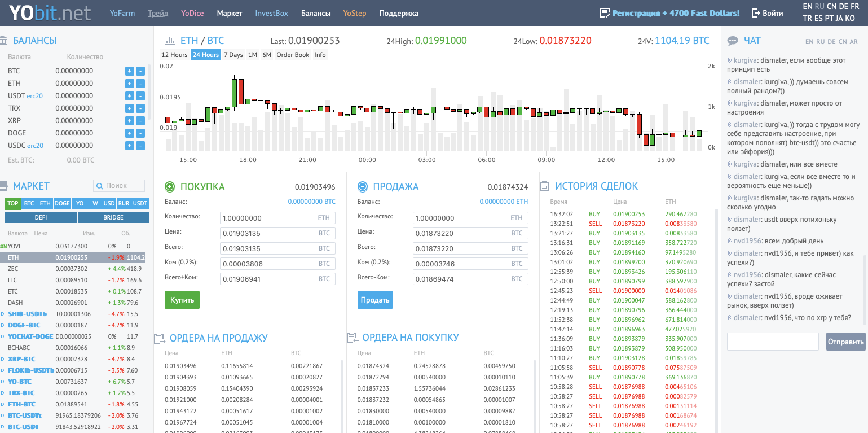The height and width of the screenshot is (433, 868).
Task: Click the chat bubble icon beside ЧАТ
Action: point(733,41)
